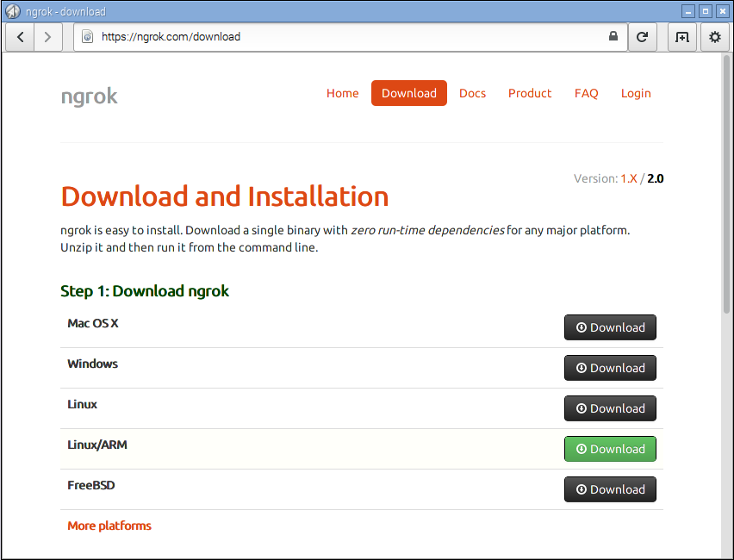Viewport: 734px width, 560px height.
Task: Open a new tab with the tab icon
Action: coord(681,36)
